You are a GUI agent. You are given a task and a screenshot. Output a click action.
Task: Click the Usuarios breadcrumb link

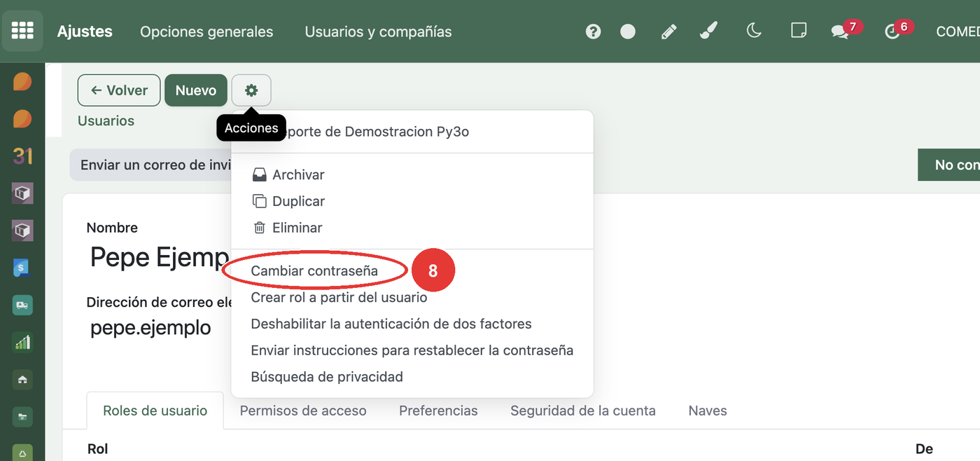click(106, 121)
